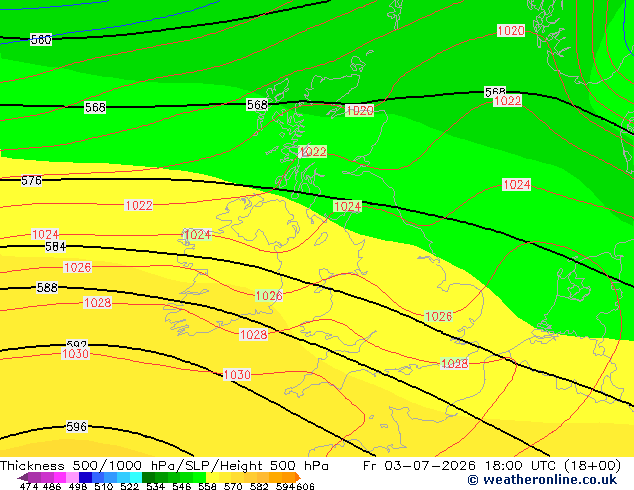
Task: Click the '560' height contour label
Action: [41, 40]
